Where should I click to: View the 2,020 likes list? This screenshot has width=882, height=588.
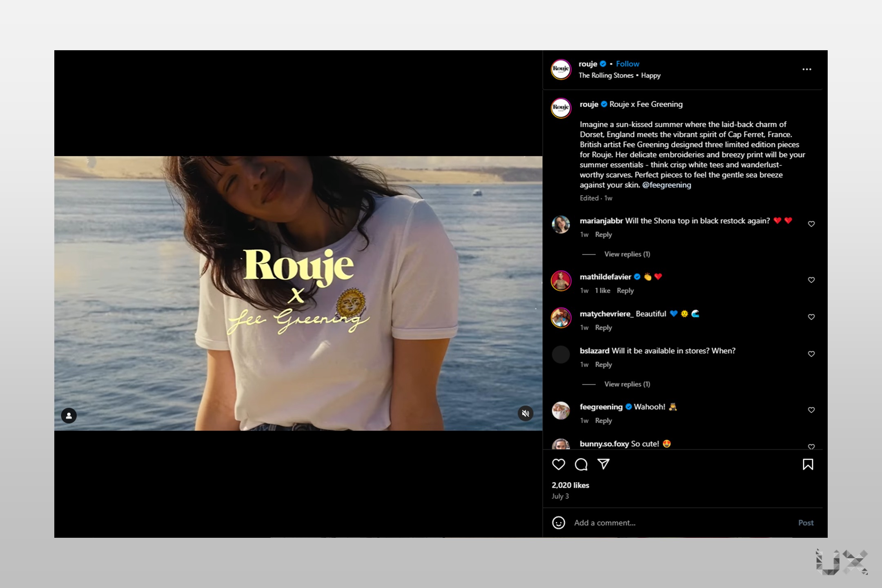click(x=570, y=485)
